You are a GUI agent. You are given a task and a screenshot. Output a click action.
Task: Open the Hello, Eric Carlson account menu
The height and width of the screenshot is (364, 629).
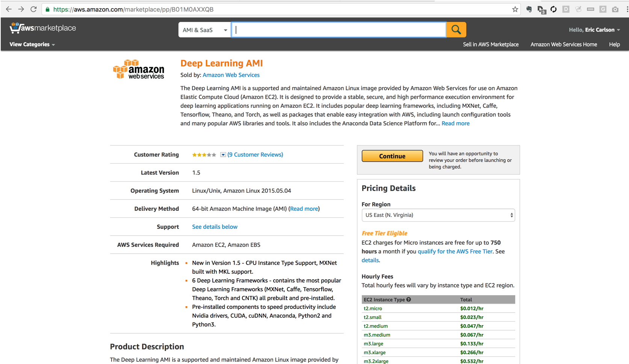click(x=594, y=30)
